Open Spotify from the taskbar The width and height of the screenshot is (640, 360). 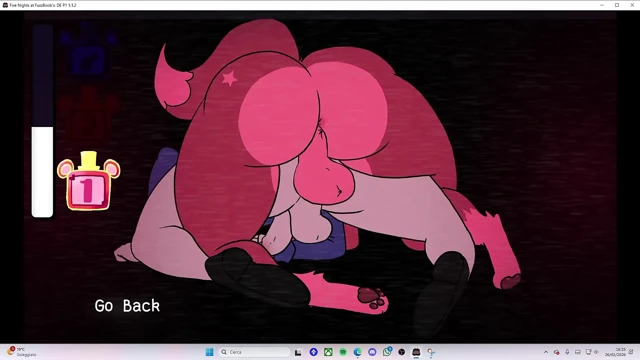tap(343, 352)
